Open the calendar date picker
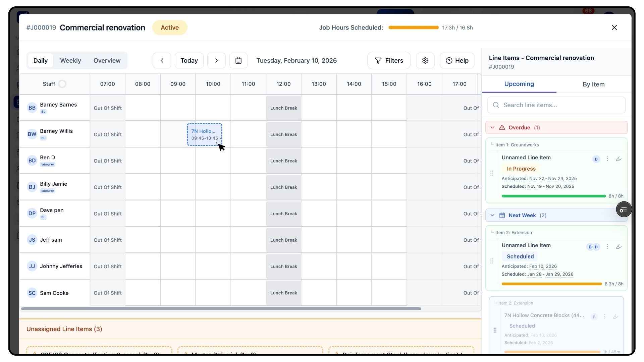 (238, 61)
